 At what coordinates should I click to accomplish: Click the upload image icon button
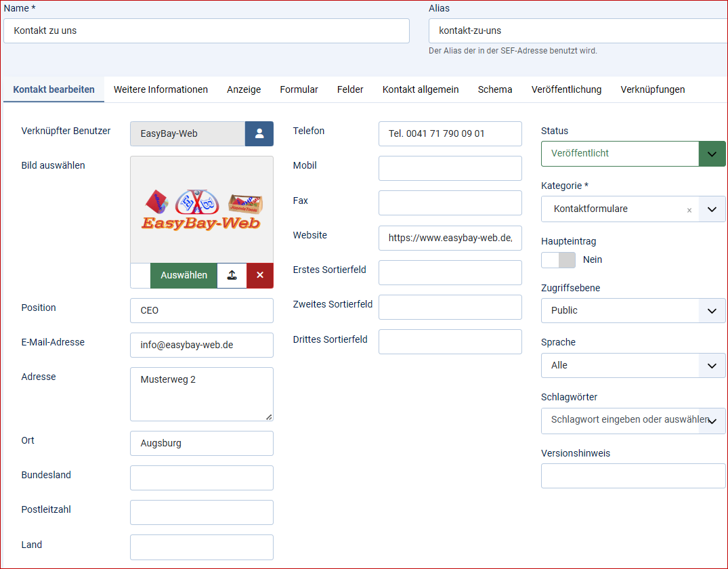232,276
